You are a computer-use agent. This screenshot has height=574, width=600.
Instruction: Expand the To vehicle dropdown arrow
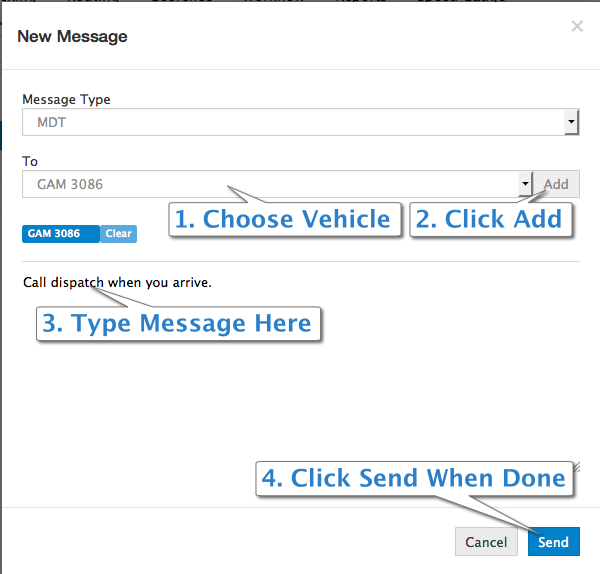tap(525, 184)
